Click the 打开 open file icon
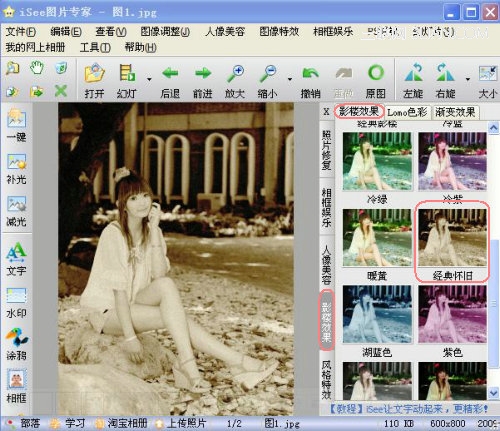This screenshot has width=500, height=431. tap(94, 73)
